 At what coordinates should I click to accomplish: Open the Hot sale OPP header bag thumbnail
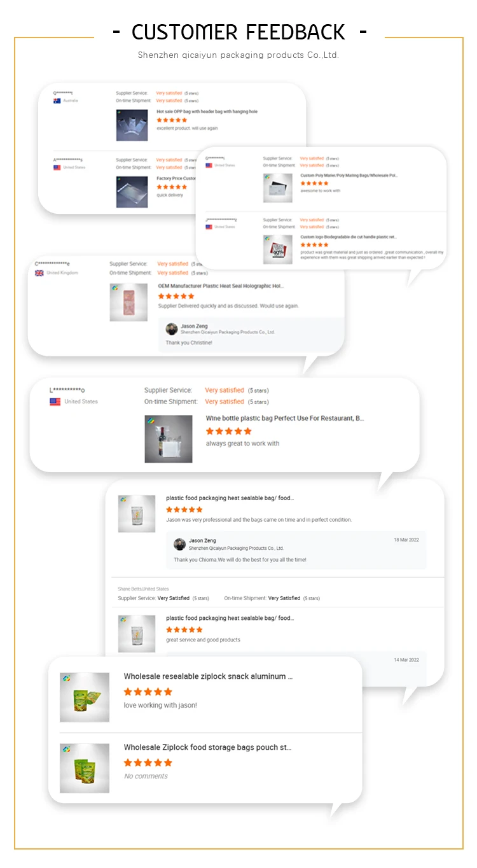point(132,125)
